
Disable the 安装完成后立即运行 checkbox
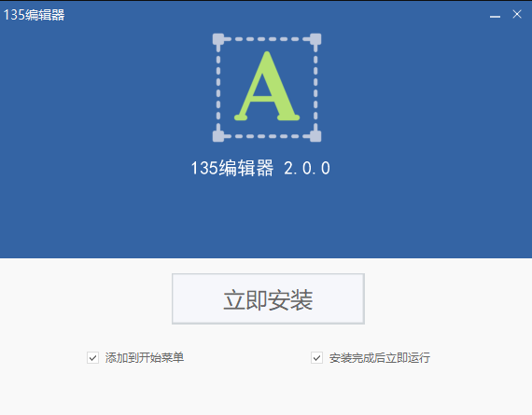pyautogui.click(x=316, y=358)
